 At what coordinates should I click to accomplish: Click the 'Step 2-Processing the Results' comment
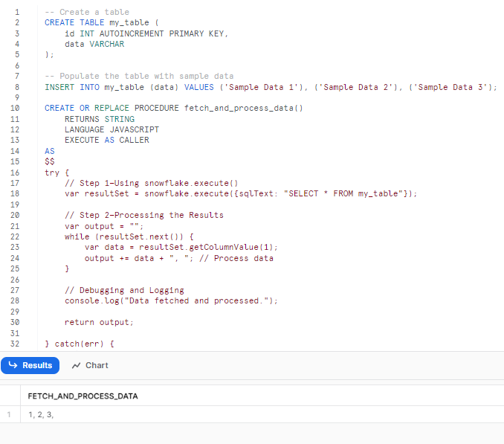144,215
